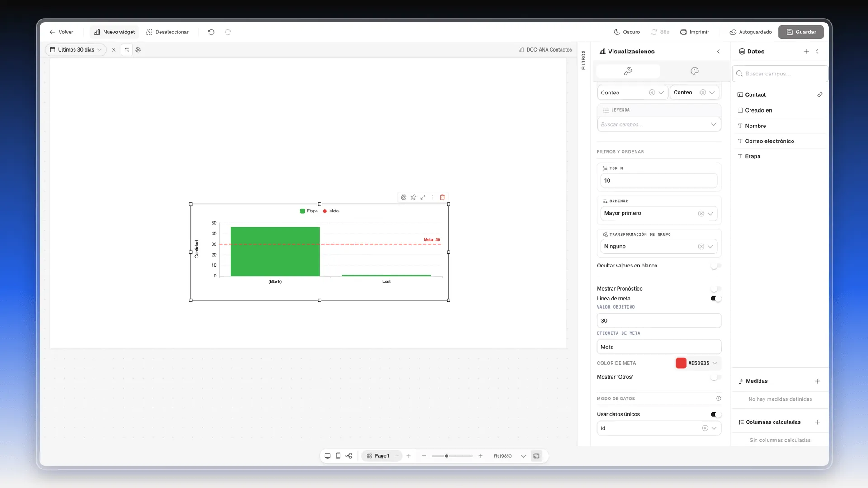Open the Fit (98%) zoom dropdown
868x488 pixels.
(509, 456)
